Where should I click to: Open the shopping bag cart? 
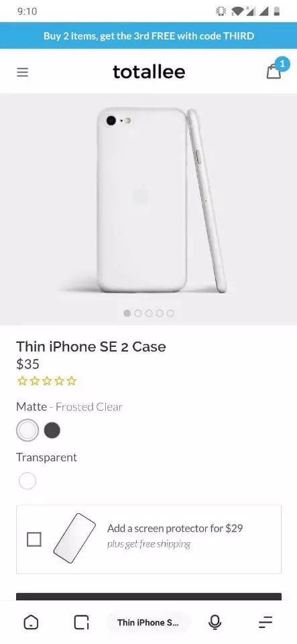point(274,72)
